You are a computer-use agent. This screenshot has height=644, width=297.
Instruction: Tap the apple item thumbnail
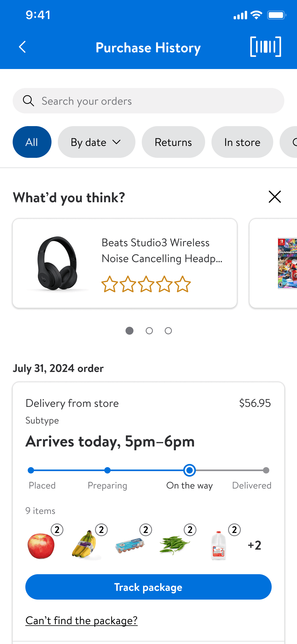(x=41, y=546)
